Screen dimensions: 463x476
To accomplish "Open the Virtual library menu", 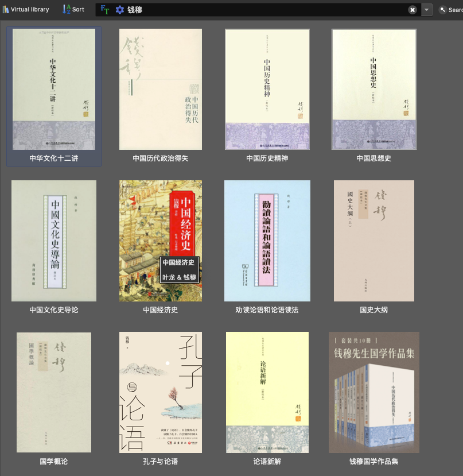I will pos(26,9).
